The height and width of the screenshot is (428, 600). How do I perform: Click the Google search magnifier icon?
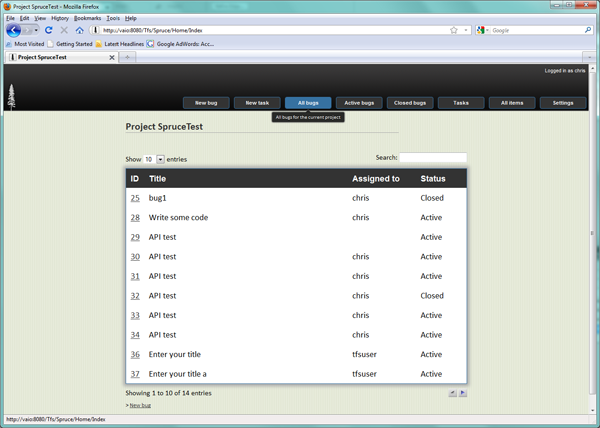pyautogui.click(x=588, y=30)
